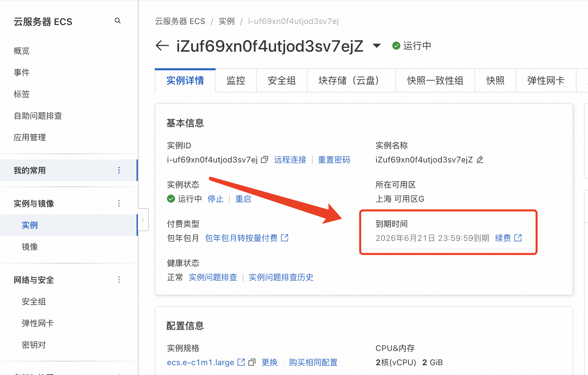Screen dimensions: 588x375
Task: Switch to the 监控 tab
Action: (x=236, y=80)
